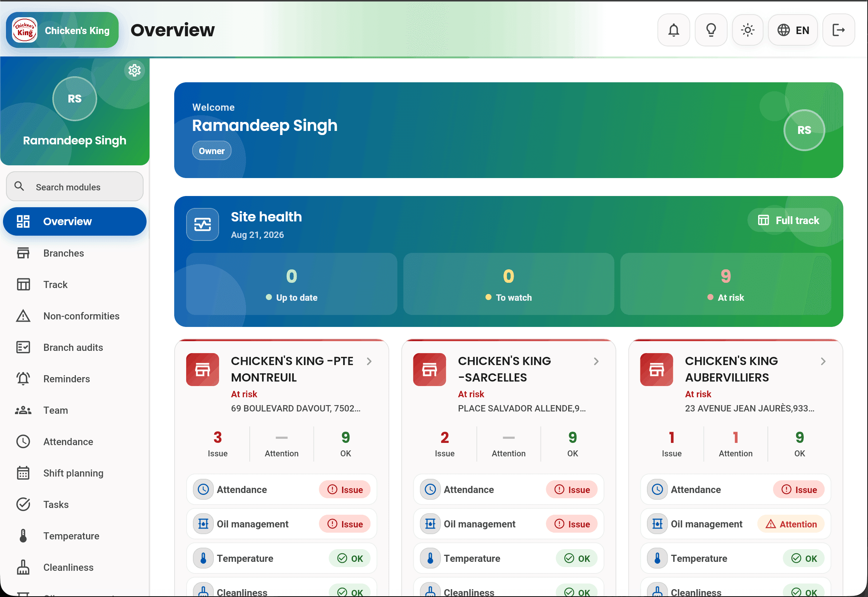
Task: Expand the Sarcelles branch chevron
Action: [x=596, y=361]
